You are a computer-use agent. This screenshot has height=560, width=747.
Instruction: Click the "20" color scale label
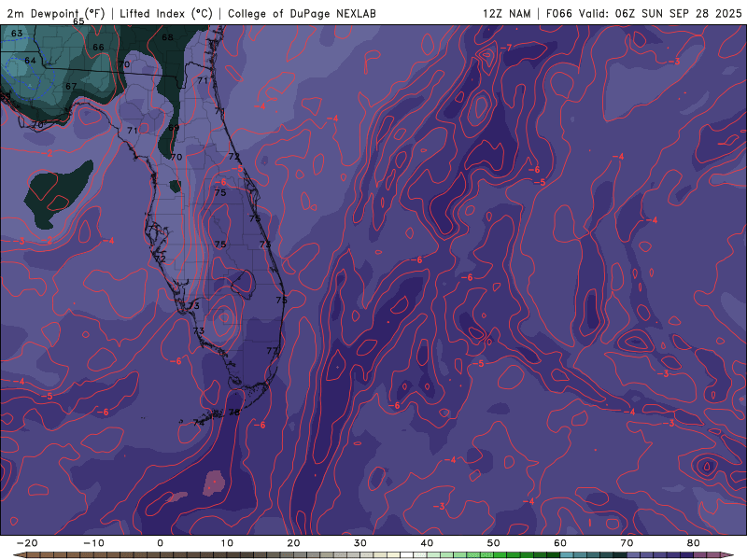(293, 543)
